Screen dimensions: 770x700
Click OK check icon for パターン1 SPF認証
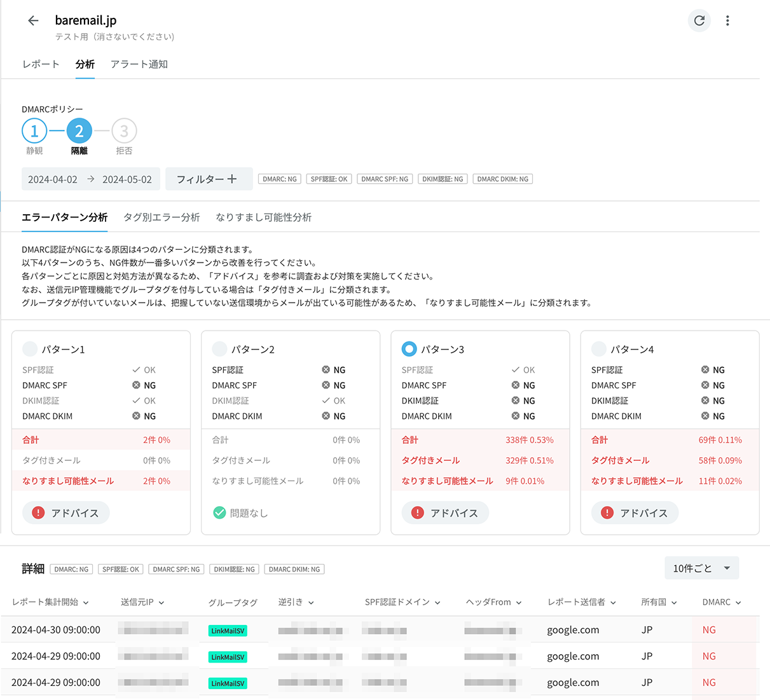click(136, 370)
